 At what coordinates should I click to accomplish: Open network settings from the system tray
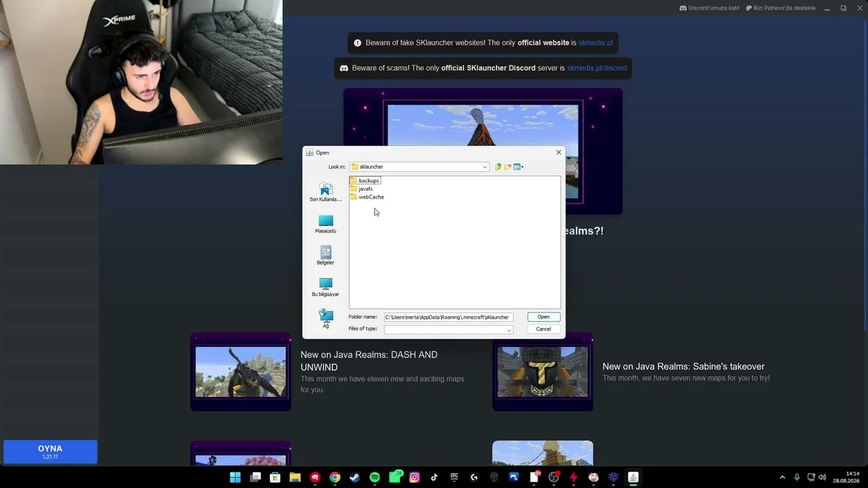[x=811, y=477]
